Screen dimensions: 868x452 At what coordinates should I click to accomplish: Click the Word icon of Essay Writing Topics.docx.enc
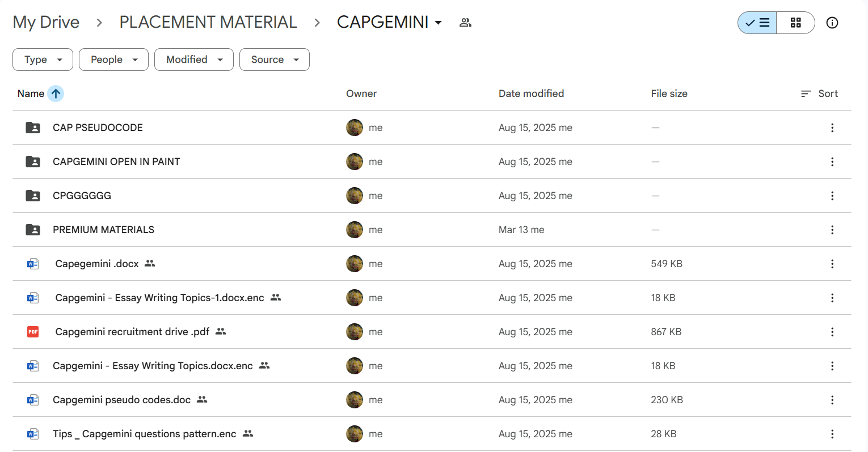pyautogui.click(x=33, y=366)
